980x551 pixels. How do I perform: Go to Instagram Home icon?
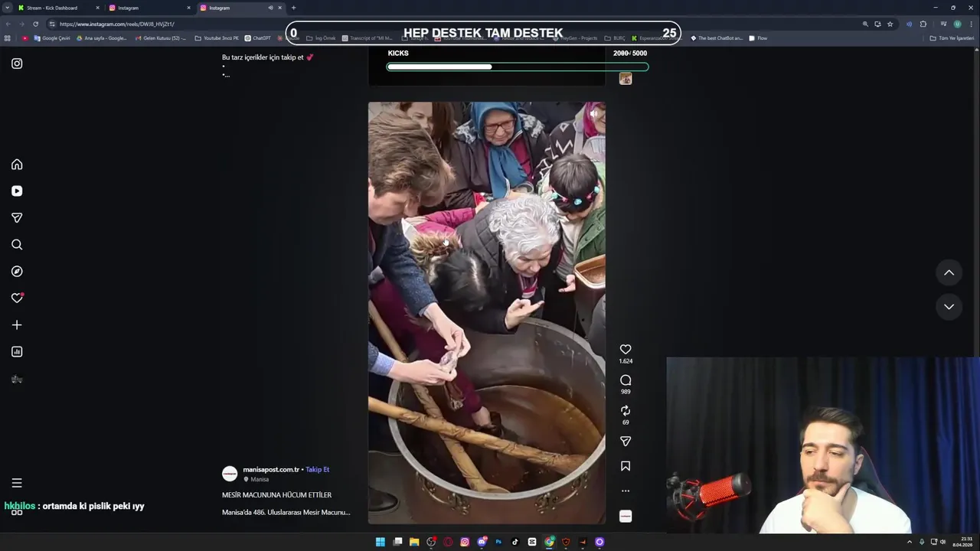(x=17, y=165)
